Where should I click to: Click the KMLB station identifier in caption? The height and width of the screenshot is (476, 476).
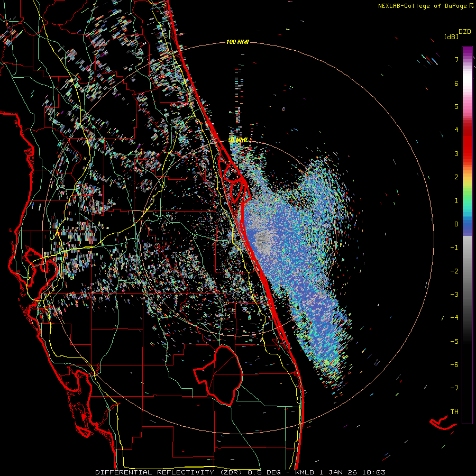[x=305, y=472]
